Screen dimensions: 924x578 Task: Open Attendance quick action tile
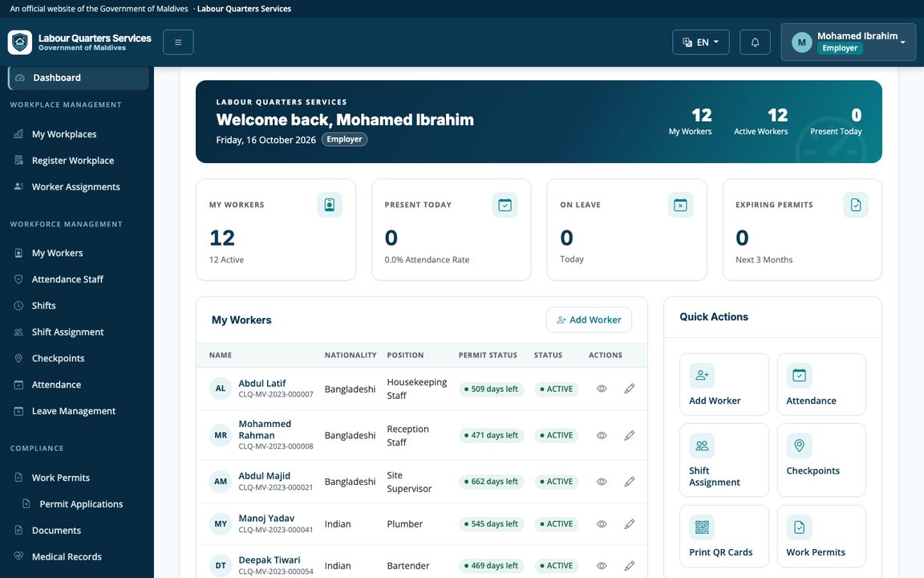(x=821, y=385)
